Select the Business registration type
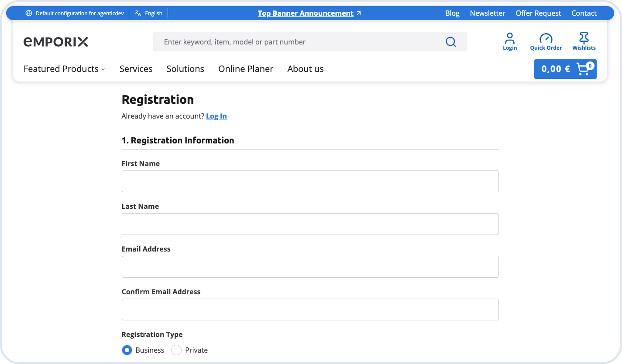This screenshot has height=364, width=622. tap(127, 350)
